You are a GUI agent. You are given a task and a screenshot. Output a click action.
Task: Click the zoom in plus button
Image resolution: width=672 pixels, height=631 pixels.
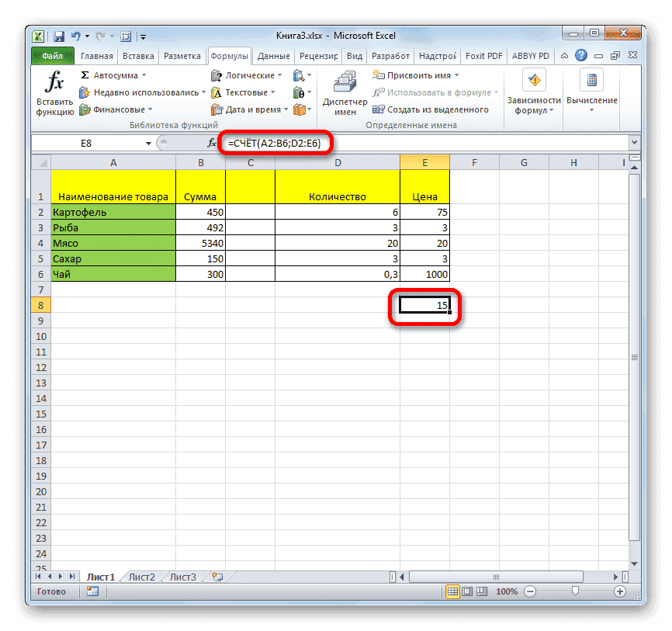[619, 591]
